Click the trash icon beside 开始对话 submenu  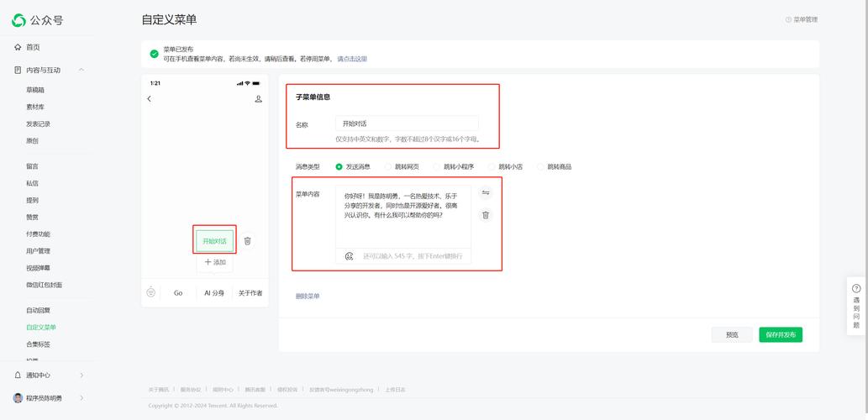coord(247,241)
